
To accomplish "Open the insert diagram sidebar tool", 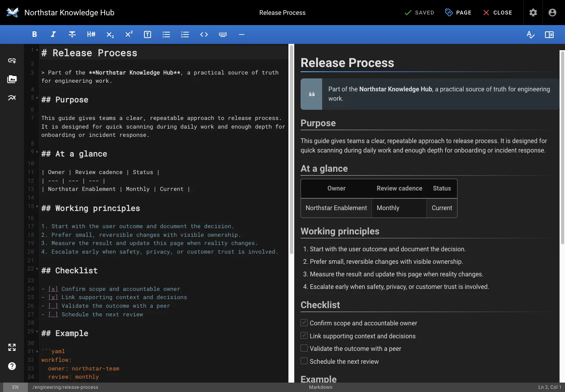I will [x=12, y=98].
